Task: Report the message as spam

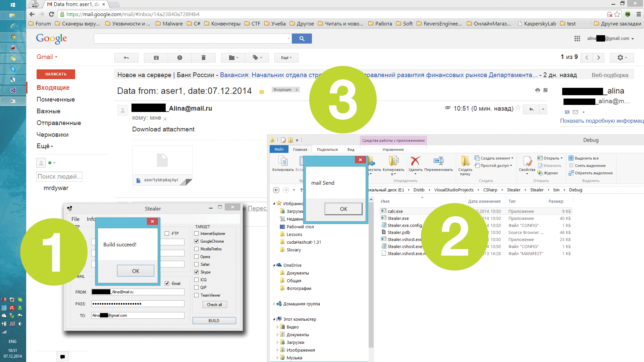Action: coord(180,58)
